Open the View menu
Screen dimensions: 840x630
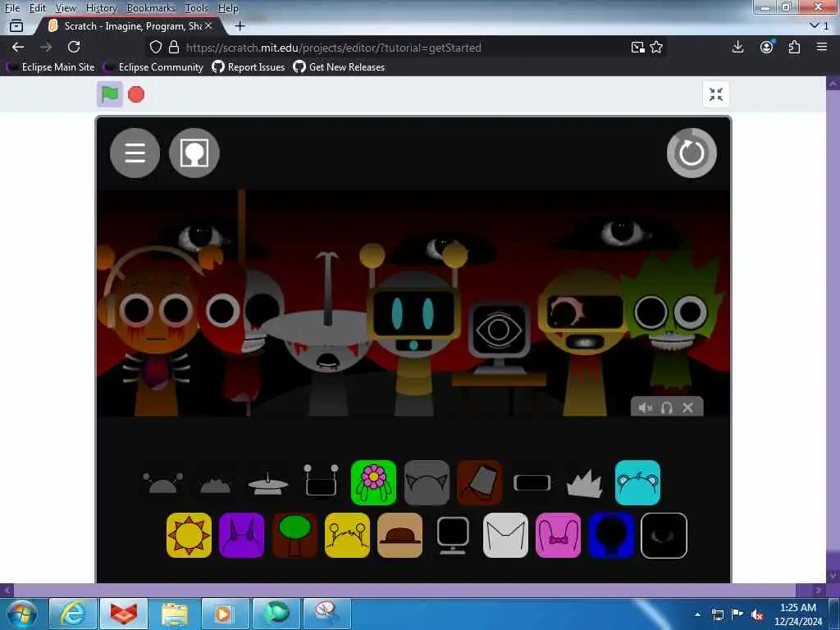point(66,8)
